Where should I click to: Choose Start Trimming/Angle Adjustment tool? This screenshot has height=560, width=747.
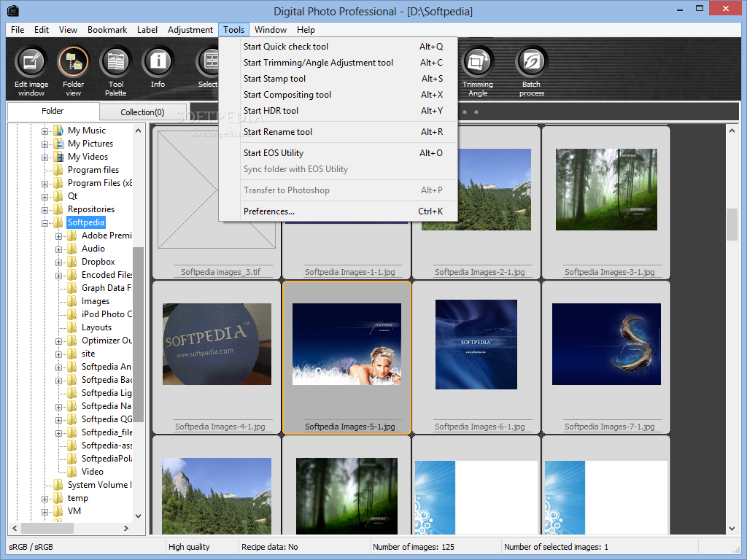click(x=338, y=63)
